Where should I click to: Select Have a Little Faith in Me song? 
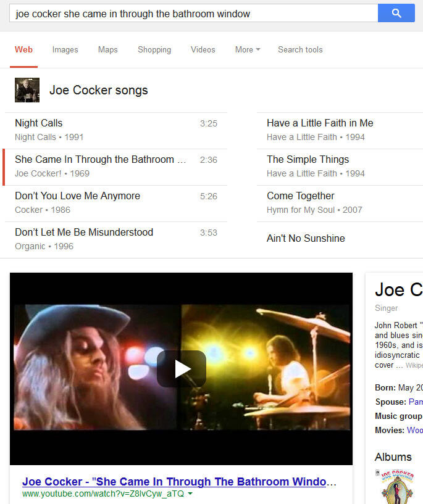pos(340,131)
